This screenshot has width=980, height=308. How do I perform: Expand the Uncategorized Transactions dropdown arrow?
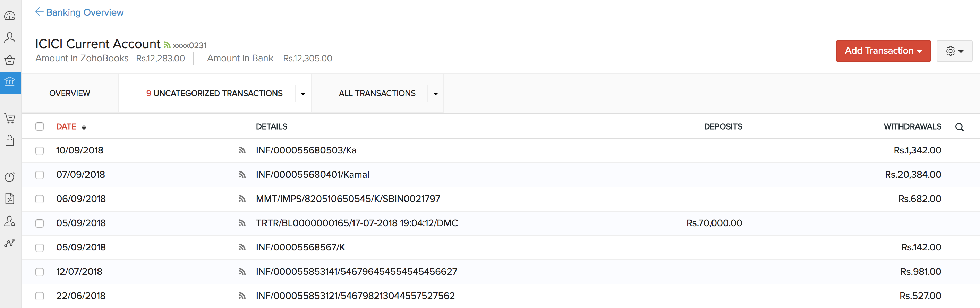[303, 94]
